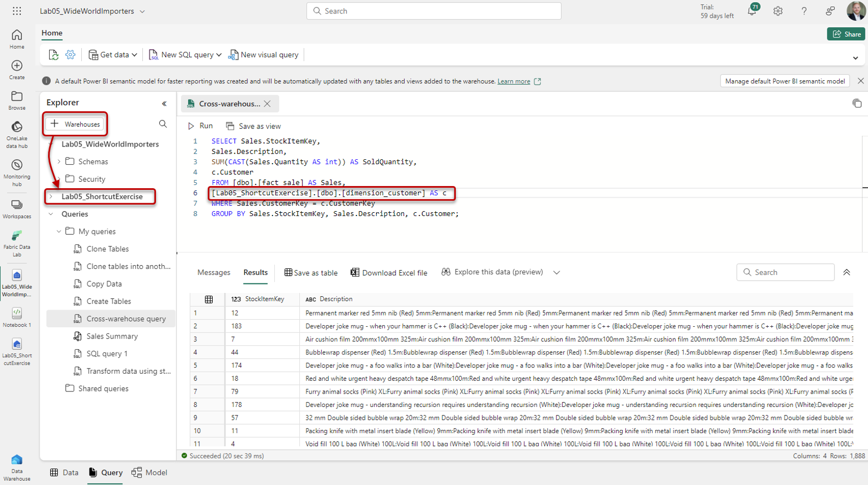Collapse My queries folder
This screenshot has height=485, width=868.
click(59, 232)
